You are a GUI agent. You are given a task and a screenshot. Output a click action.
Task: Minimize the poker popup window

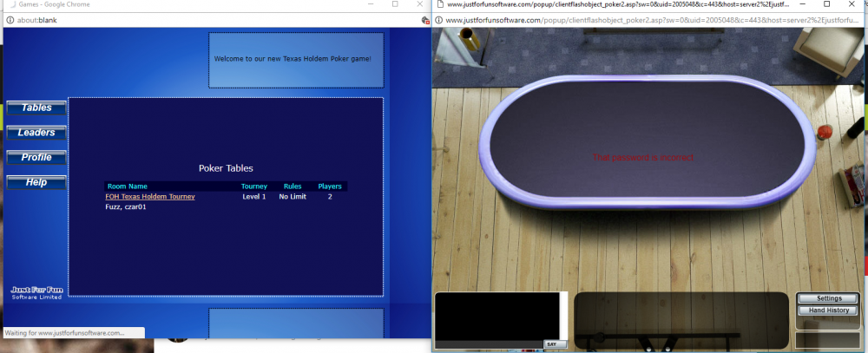pyautogui.click(x=801, y=3)
